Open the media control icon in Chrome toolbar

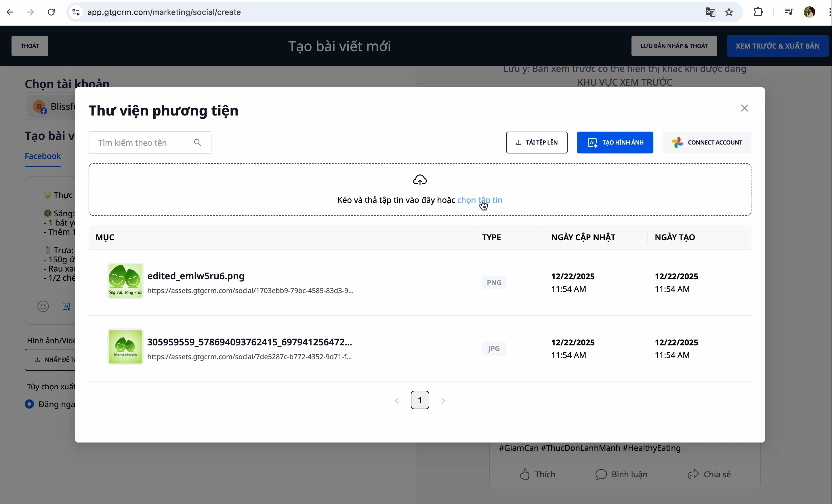click(789, 12)
